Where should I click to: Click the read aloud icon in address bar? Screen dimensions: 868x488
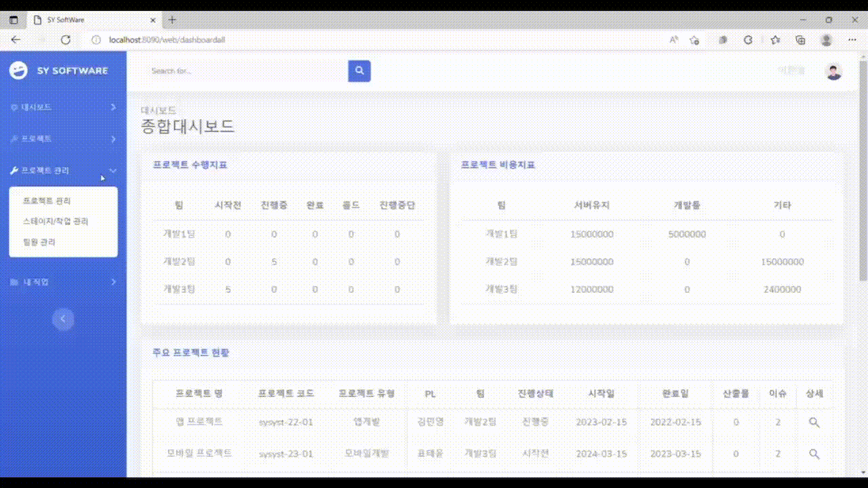click(x=674, y=40)
